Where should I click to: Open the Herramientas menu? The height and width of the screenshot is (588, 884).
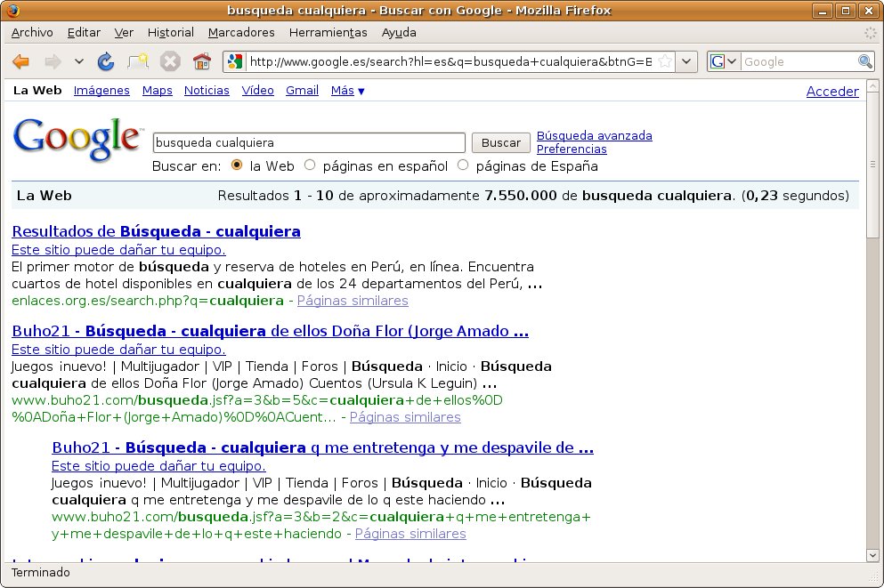click(x=328, y=33)
